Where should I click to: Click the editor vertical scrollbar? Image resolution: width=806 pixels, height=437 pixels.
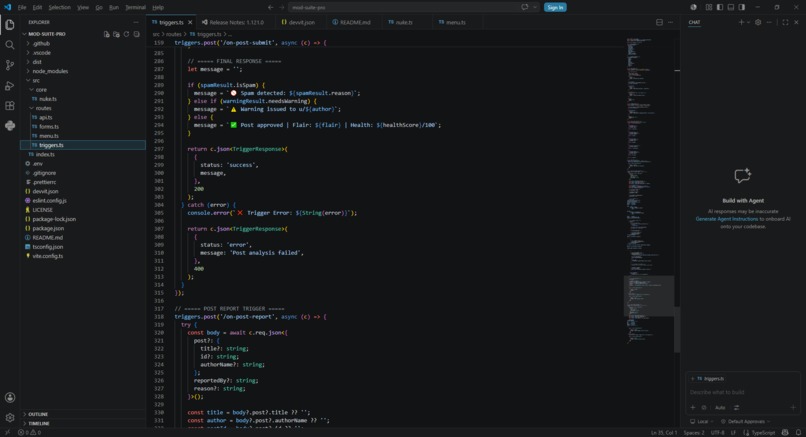coord(677,329)
